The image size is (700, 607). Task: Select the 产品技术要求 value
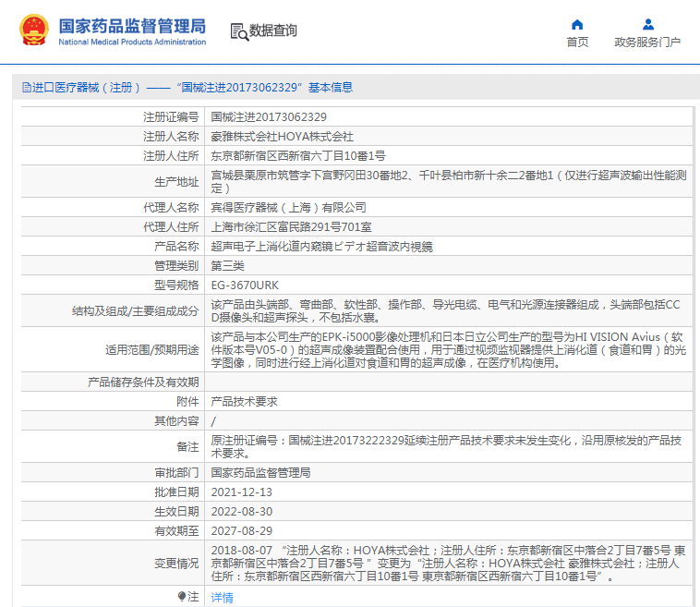244,402
